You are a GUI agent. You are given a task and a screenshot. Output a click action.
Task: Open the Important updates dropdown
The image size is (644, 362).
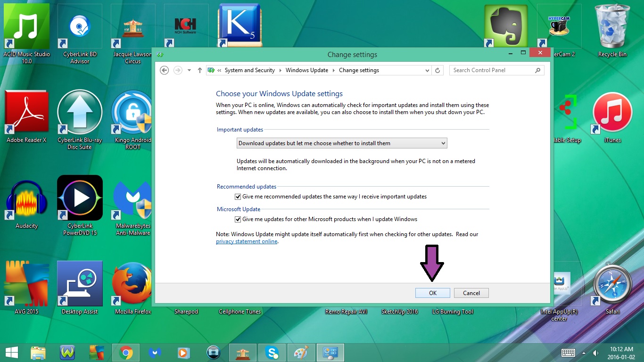(342, 143)
